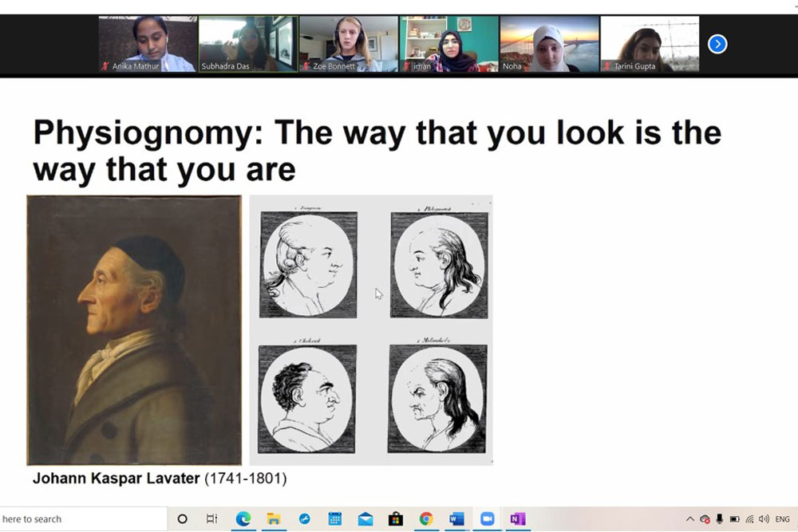This screenshot has height=532, width=798.
Task: Switch to Google Chrome in taskbar
Action: click(426, 518)
